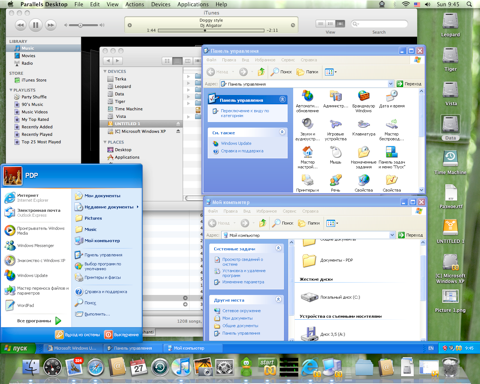
Task: Collapse the PLACES section in Finder
Action: 105,142
